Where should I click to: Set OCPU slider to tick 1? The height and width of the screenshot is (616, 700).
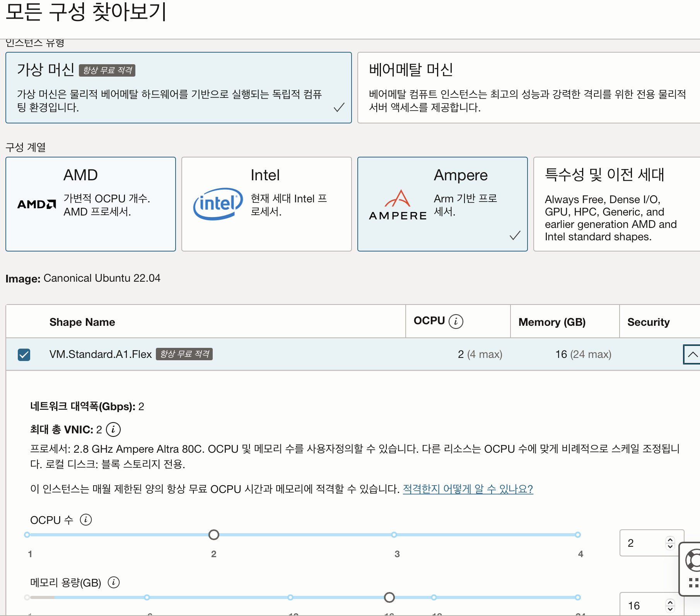tap(27, 535)
